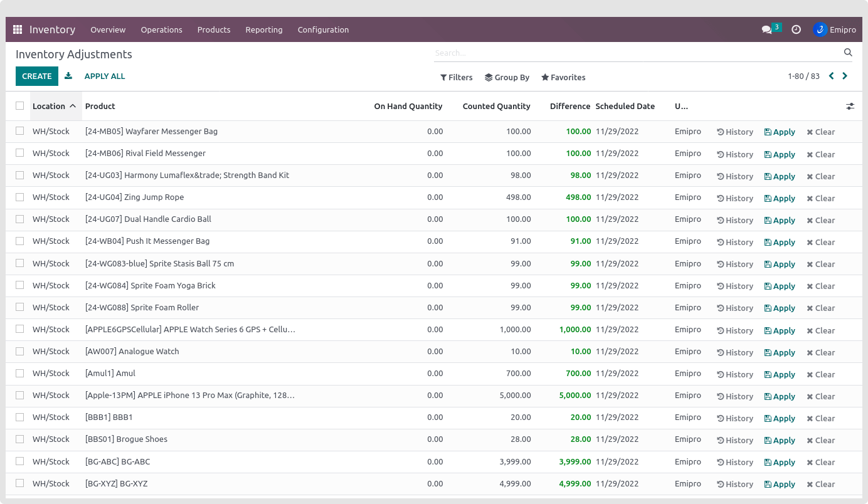This screenshot has height=504, width=868.
Task: Open the Group By dropdown
Action: pos(507,77)
